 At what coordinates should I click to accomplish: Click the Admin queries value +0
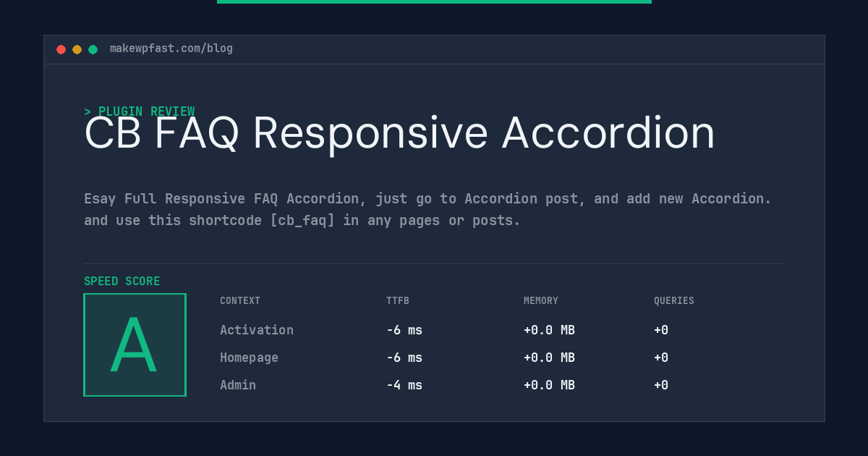(x=661, y=385)
